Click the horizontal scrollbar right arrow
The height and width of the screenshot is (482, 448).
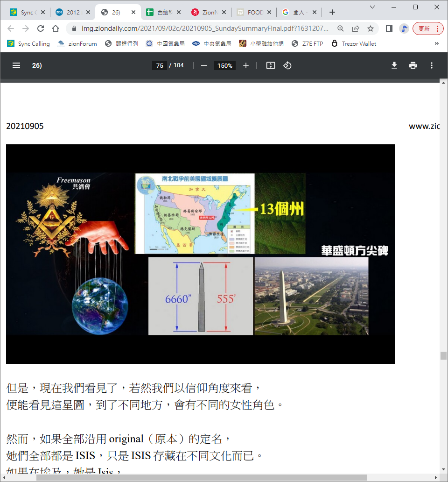point(436,478)
